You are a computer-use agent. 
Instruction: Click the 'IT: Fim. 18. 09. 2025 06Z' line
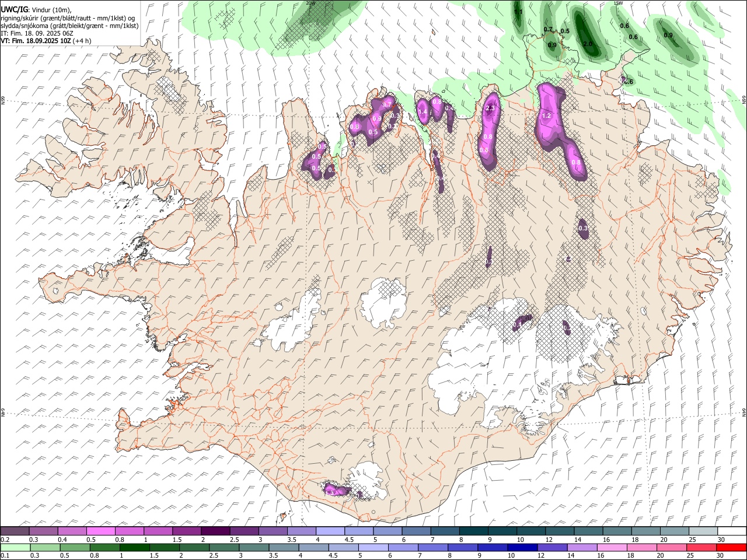coord(37,34)
